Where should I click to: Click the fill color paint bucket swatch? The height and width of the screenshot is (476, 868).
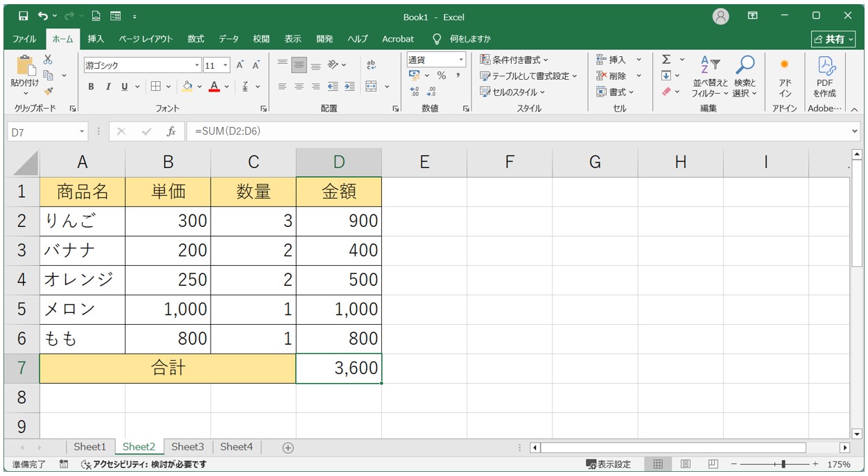(x=186, y=87)
